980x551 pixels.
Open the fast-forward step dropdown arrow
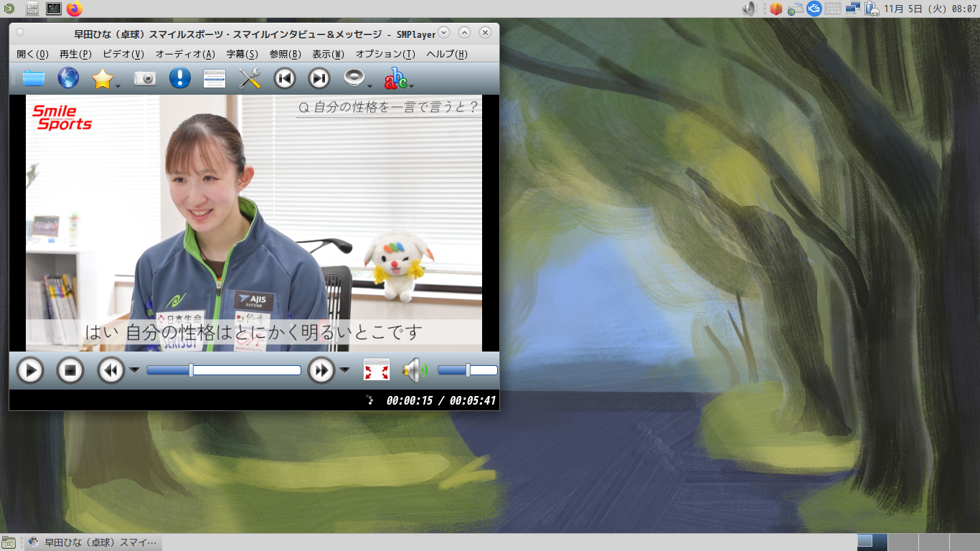click(345, 370)
